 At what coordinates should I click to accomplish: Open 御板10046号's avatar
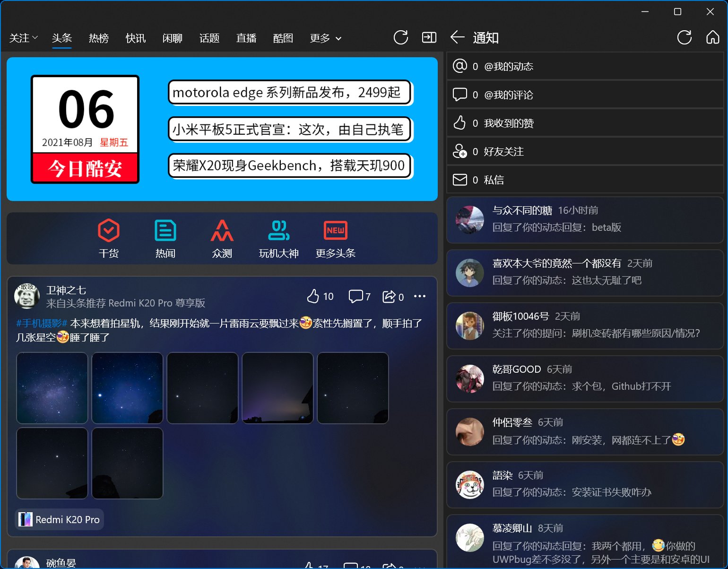(470, 326)
